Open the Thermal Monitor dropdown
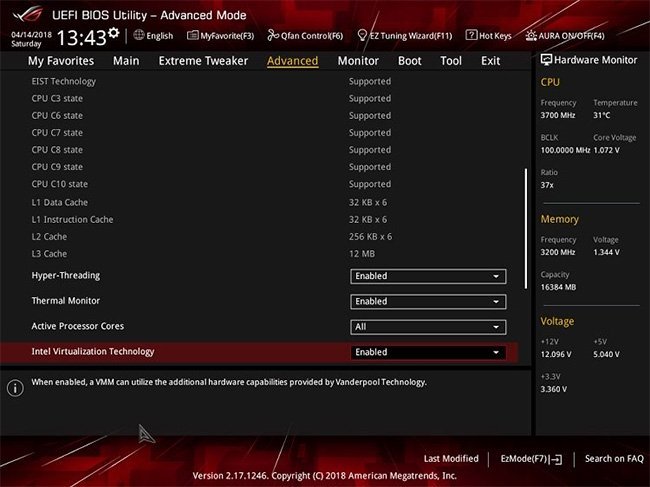Viewport: 650px width, 487px height. click(x=428, y=302)
